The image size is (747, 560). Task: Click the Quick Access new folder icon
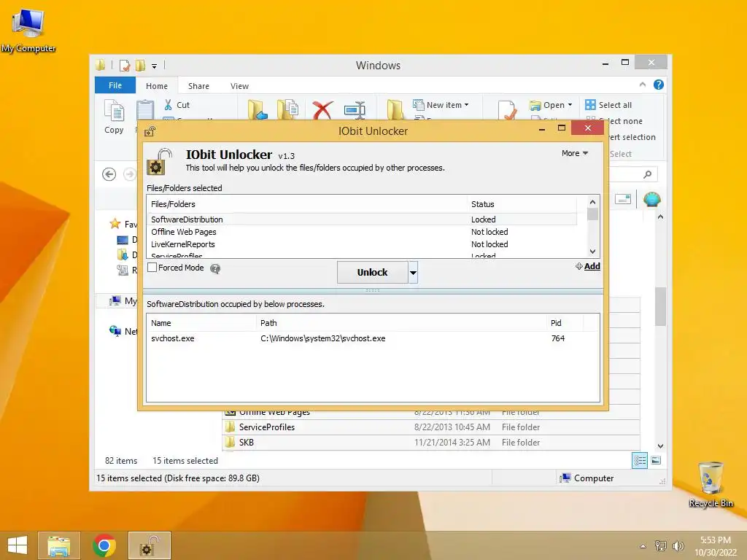[141, 65]
